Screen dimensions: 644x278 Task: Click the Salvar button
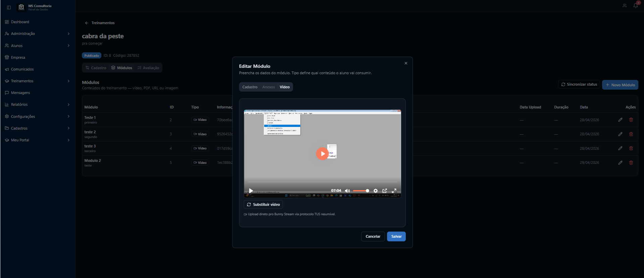click(x=396, y=236)
